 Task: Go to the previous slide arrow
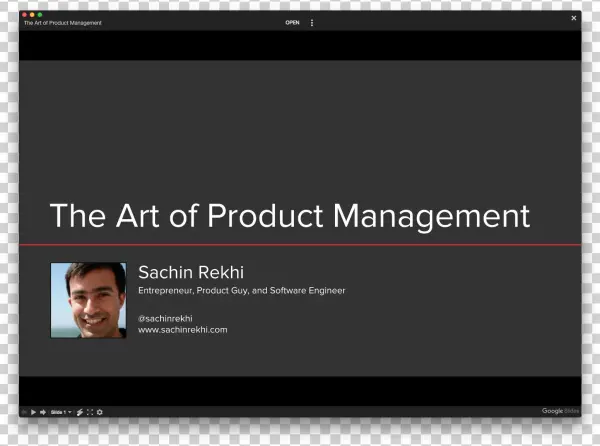tap(25, 411)
